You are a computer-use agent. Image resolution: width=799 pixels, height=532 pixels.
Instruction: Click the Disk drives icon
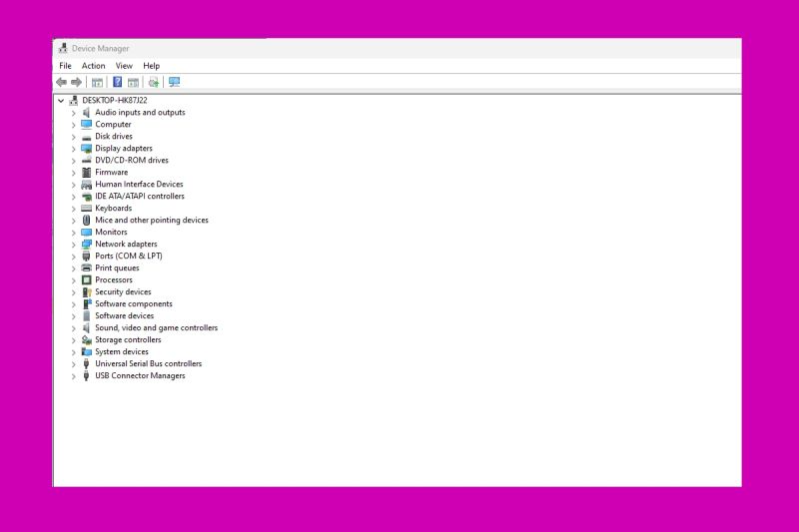pos(87,137)
